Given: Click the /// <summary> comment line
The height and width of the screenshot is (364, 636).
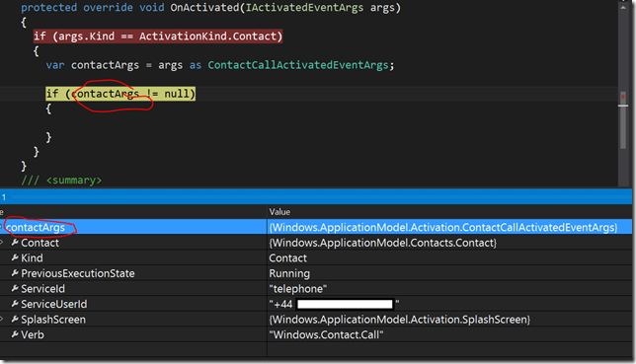Looking at the screenshot, I should (61, 181).
